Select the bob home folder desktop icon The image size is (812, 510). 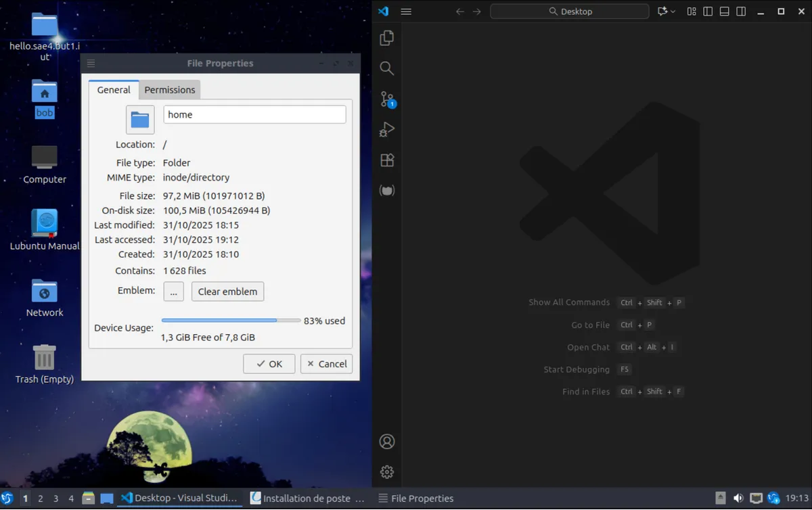[x=45, y=98]
